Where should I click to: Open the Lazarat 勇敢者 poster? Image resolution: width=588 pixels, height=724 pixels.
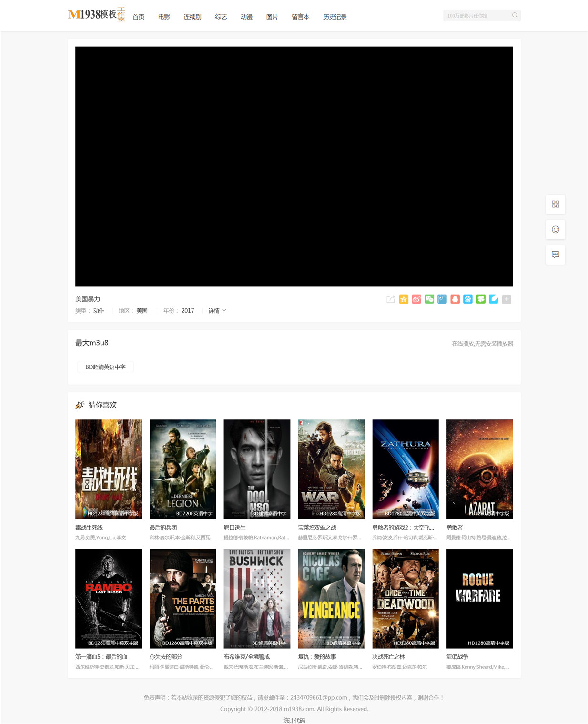click(480, 469)
